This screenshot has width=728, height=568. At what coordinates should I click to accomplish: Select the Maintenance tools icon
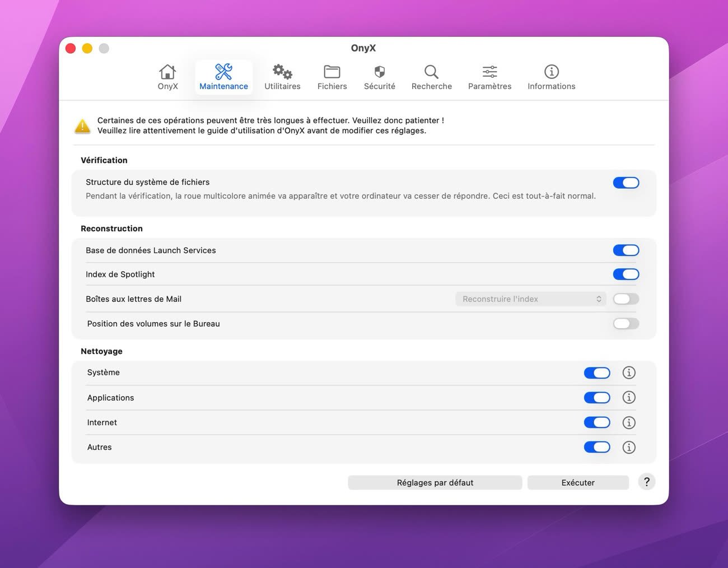[x=223, y=72]
